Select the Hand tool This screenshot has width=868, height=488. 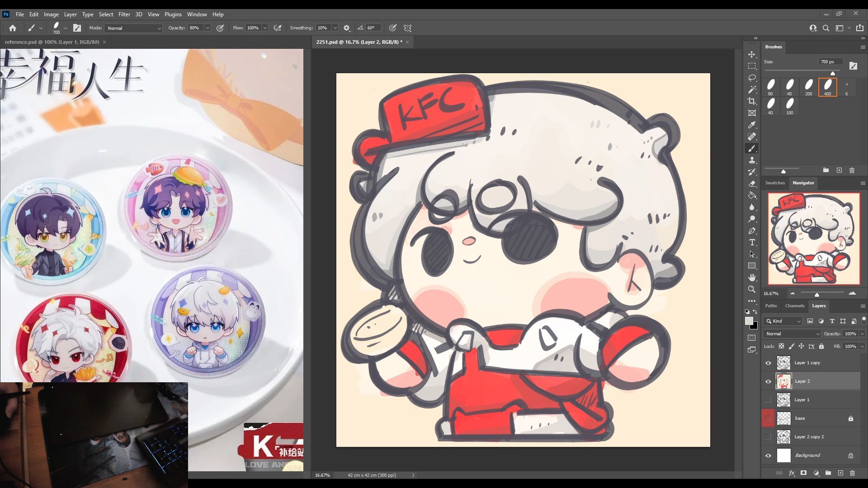click(752, 277)
